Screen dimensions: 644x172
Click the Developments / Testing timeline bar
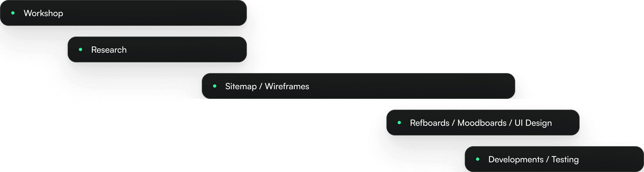pyautogui.click(x=554, y=159)
